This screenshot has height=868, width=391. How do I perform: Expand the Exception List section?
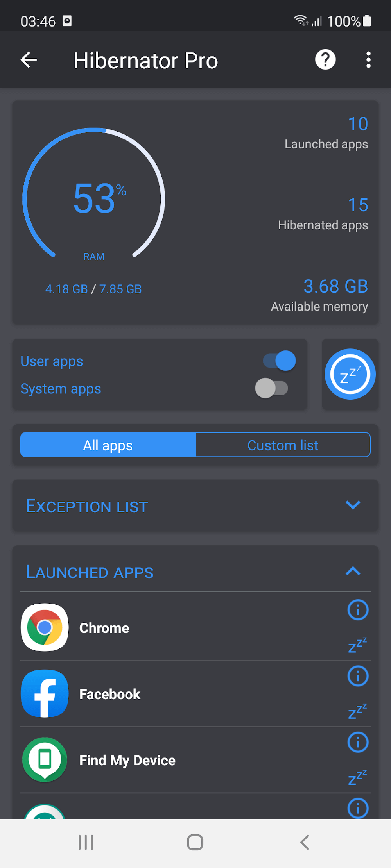pyautogui.click(x=353, y=505)
